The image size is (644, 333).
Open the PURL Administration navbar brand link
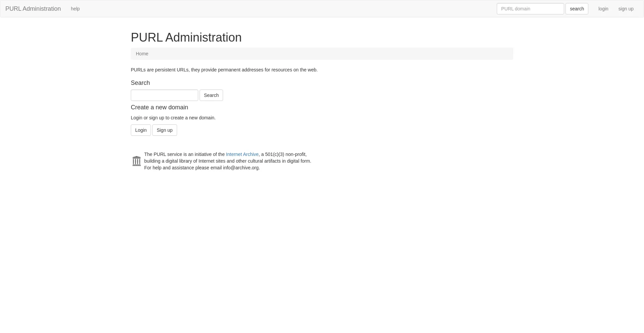tap(33, 9)
